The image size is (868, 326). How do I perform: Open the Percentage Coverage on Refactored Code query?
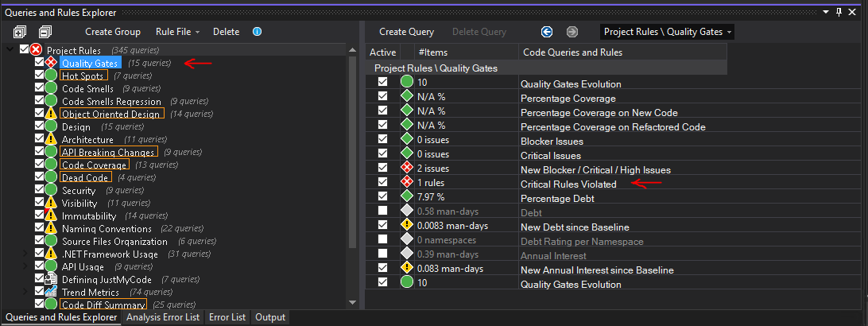point(614,126)
